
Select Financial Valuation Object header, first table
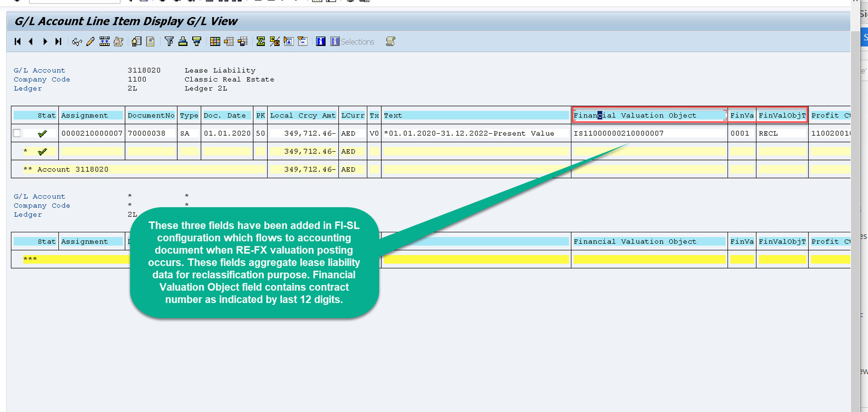(x=649, y=116)
